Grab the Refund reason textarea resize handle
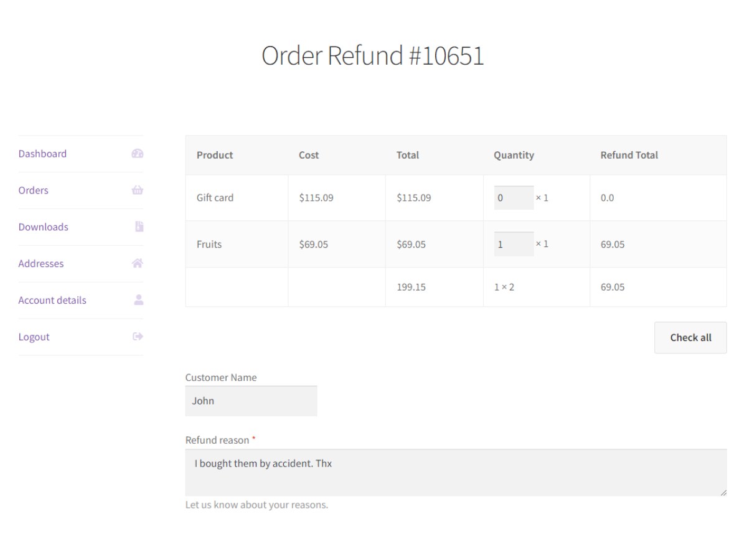 [x=723, y=492]
